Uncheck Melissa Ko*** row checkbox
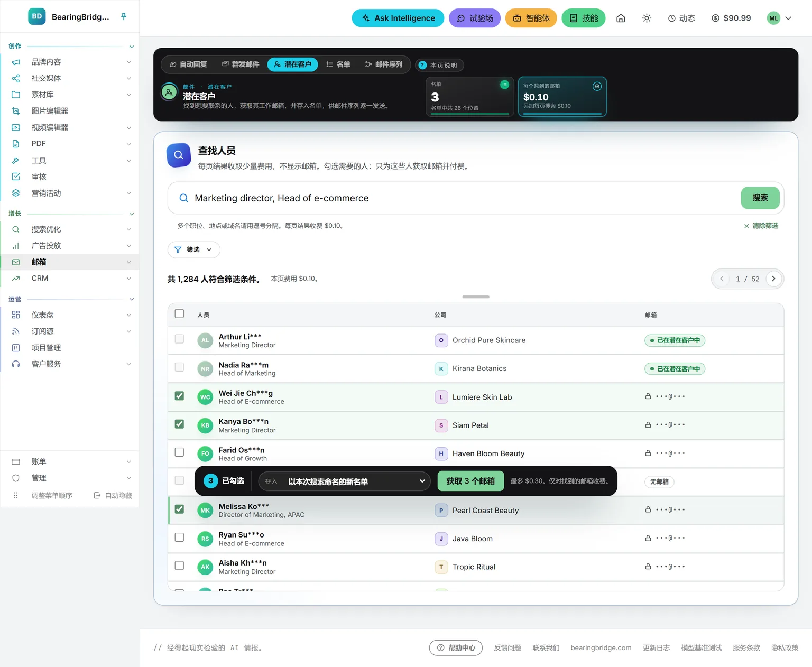Screen dimensions: 812x667 (x=180, y=509)
